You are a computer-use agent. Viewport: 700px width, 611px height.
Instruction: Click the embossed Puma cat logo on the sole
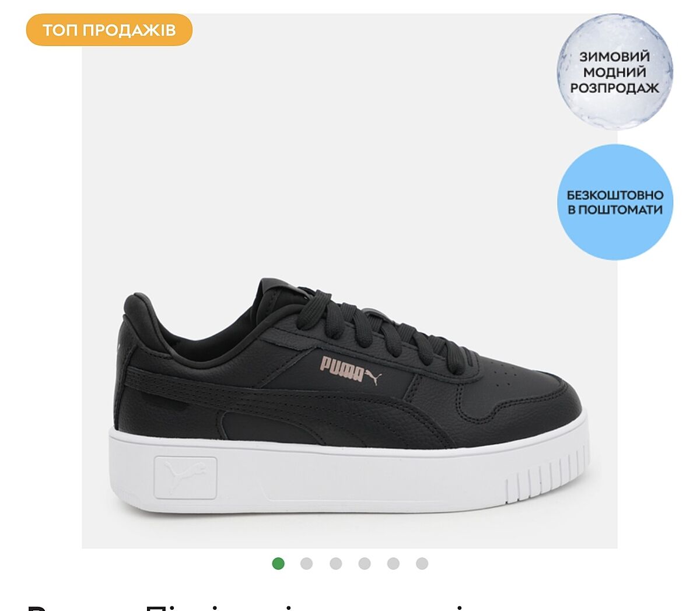(185, 477)
